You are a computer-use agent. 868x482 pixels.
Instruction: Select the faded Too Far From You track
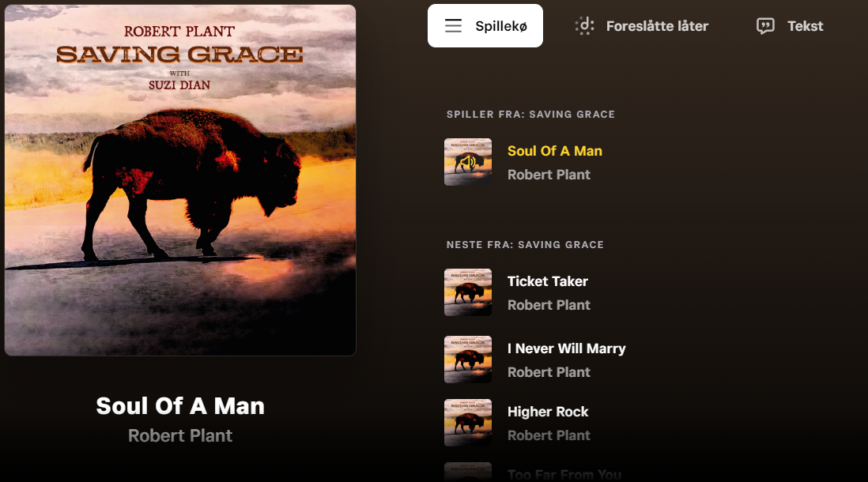564,474
